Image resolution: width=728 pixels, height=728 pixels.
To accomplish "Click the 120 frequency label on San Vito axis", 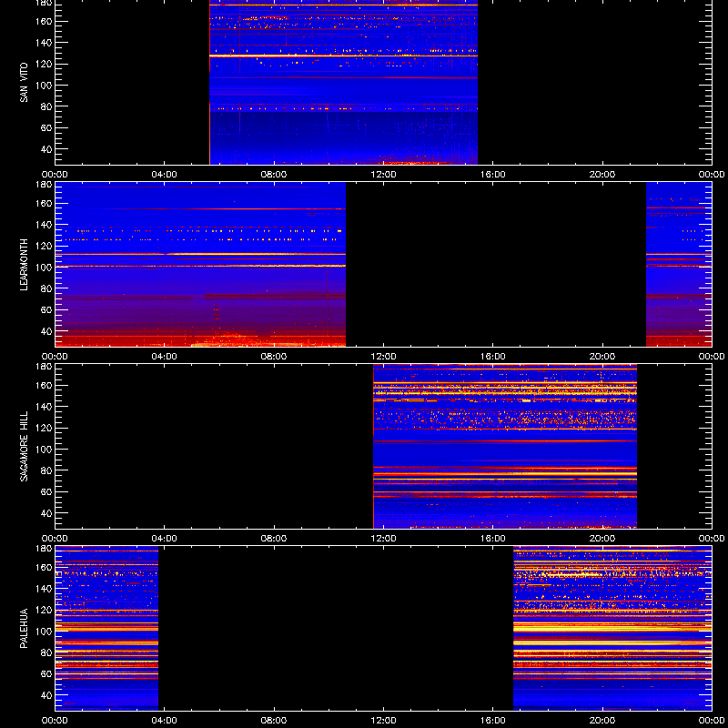I will pos(45,64).
